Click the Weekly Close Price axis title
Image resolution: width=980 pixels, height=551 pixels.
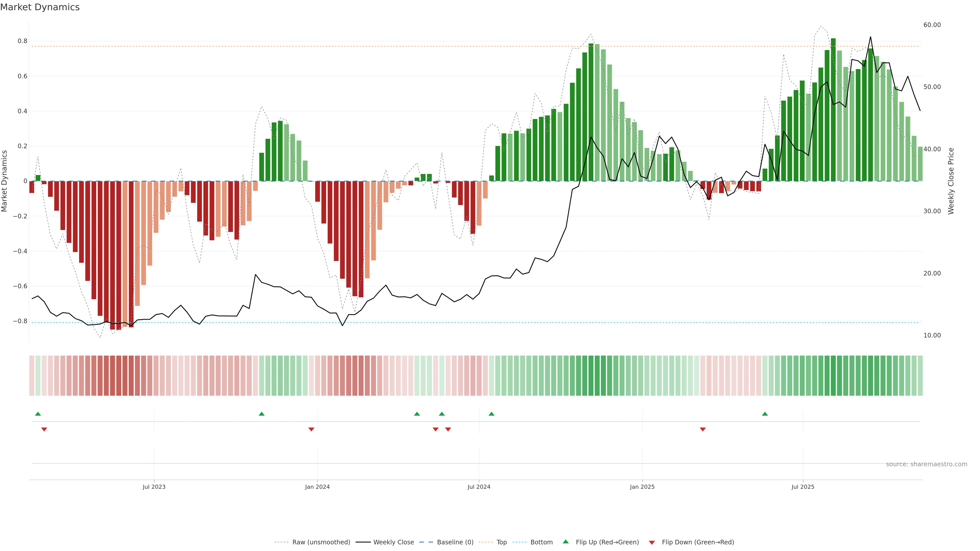point(951,181)
